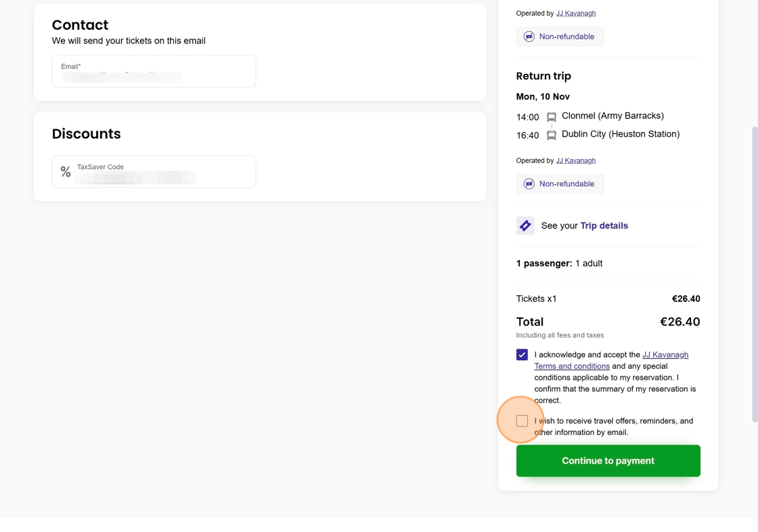Click the top Non-refundable badge icon

click(529, 37)
